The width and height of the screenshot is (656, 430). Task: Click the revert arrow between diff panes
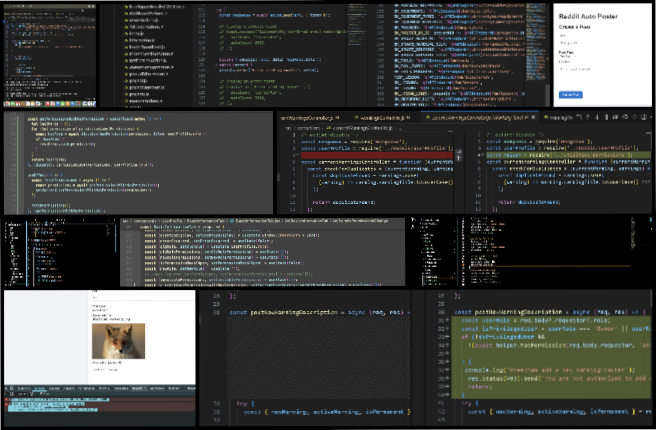459,155
